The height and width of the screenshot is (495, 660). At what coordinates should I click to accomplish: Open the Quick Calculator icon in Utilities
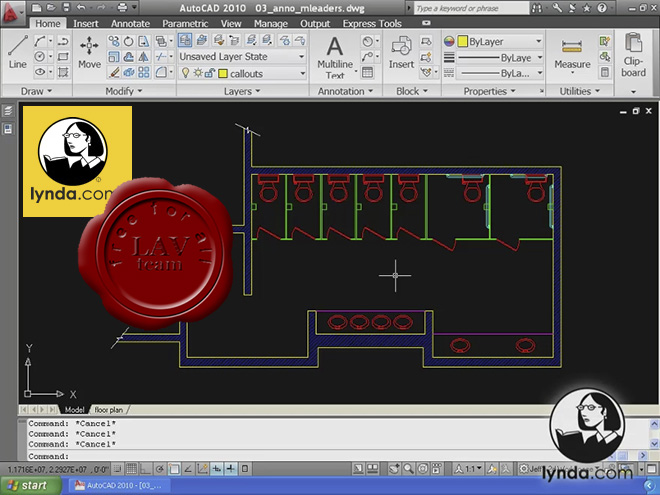(x=605, y=72)
